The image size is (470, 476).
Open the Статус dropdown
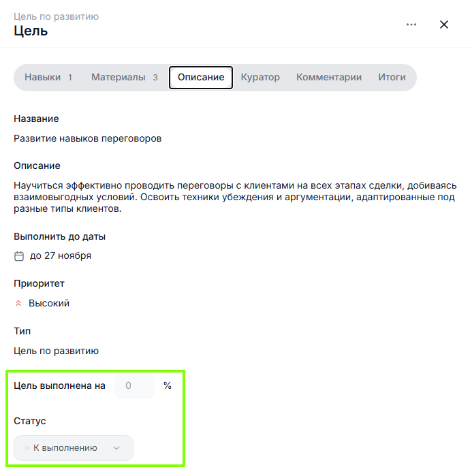pyautogui.click(x=74, y=448)
